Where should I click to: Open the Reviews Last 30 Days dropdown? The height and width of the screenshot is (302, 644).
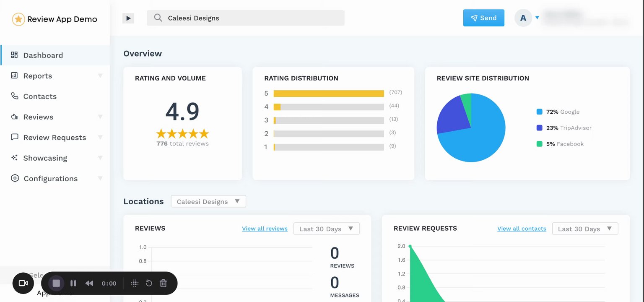click(327, 229)
